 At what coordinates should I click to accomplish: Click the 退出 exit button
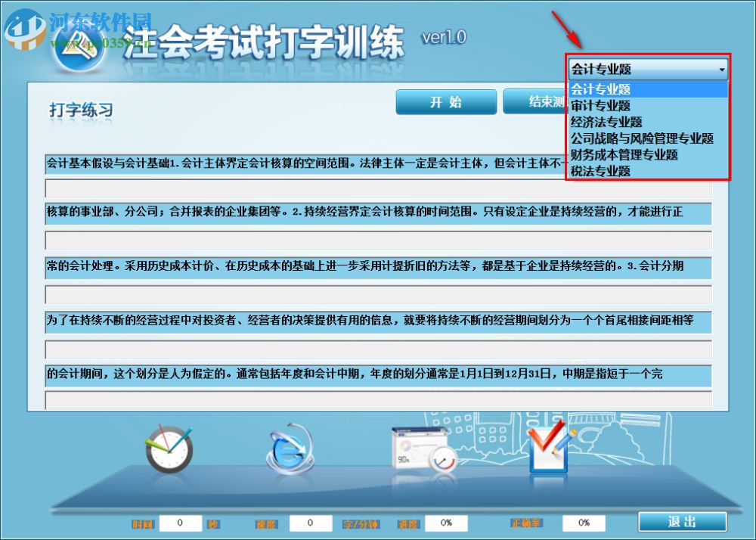pos(681,521)
